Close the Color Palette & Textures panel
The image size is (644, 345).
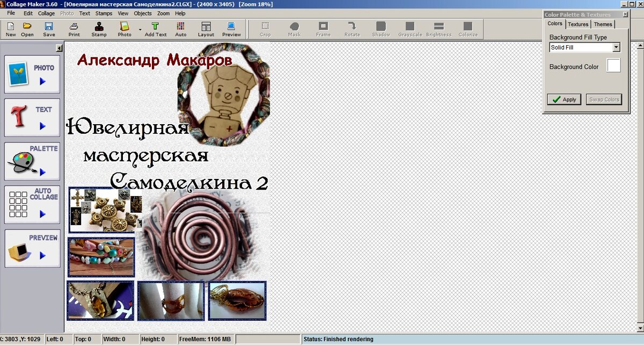pyautogui.click(x=625, y=15)
